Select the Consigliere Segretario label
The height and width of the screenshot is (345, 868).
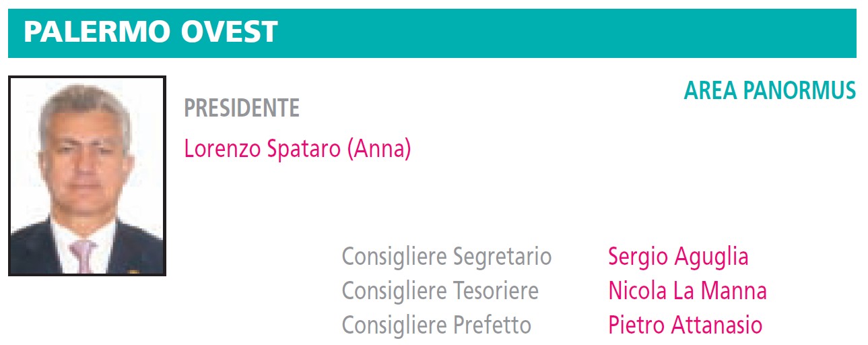(x=446, y=257)
